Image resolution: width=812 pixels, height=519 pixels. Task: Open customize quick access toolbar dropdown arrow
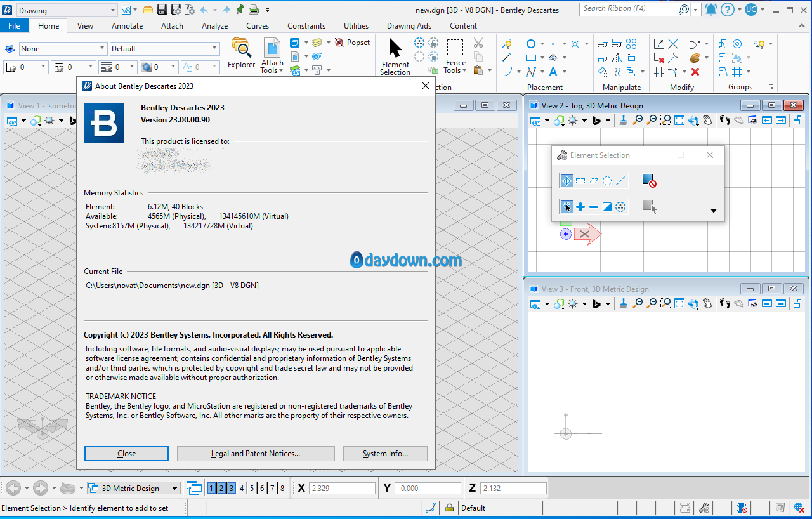pyautogui.click(x=267, y=10)
